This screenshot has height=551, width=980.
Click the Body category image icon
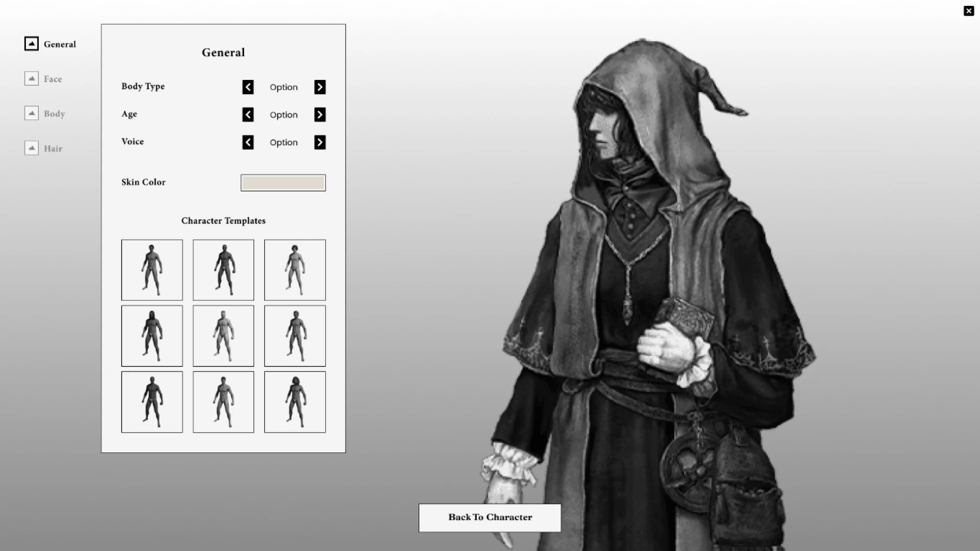pyautogui.click(x=32, y=113)
